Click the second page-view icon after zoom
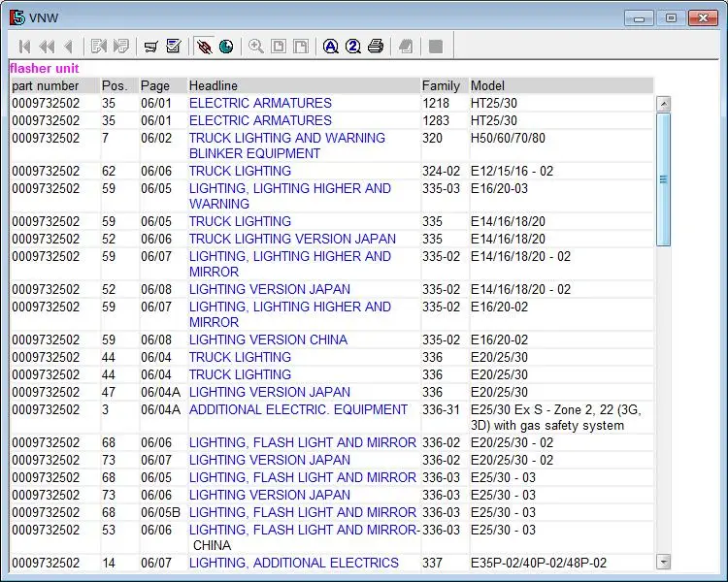 301,47
